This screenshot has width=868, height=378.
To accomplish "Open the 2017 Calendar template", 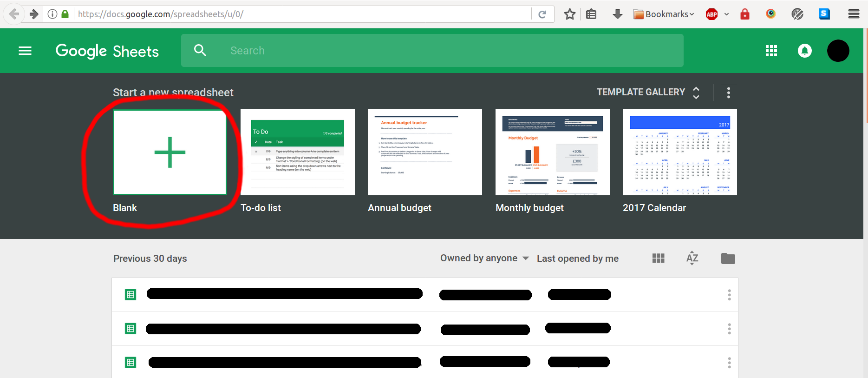I will click(x=680, y=152).
